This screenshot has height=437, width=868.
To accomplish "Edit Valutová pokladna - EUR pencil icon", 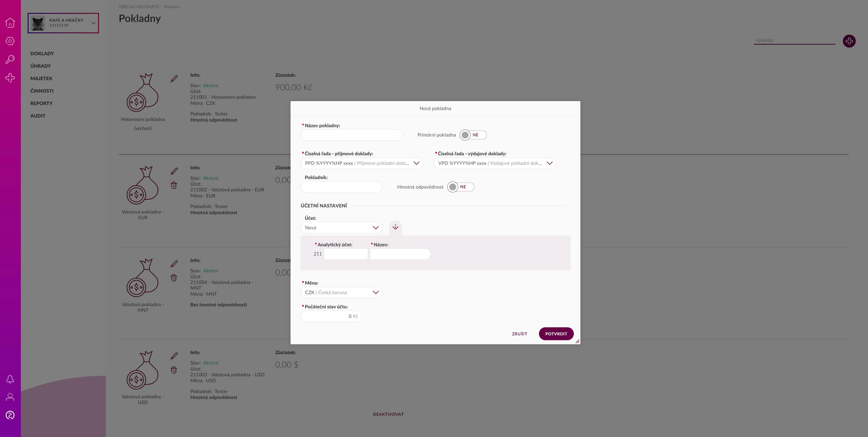I will coord(174,171).
